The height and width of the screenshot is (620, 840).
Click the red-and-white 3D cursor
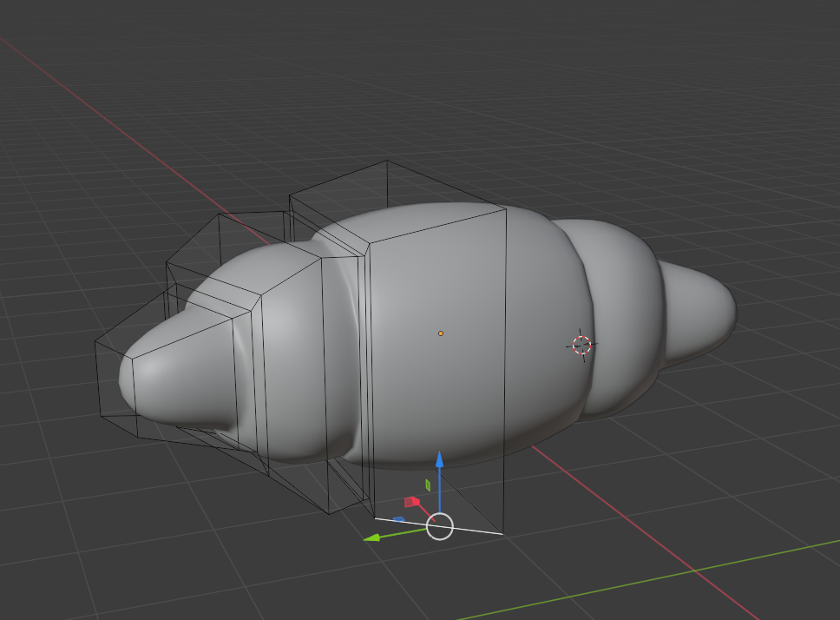coord(581,345)
